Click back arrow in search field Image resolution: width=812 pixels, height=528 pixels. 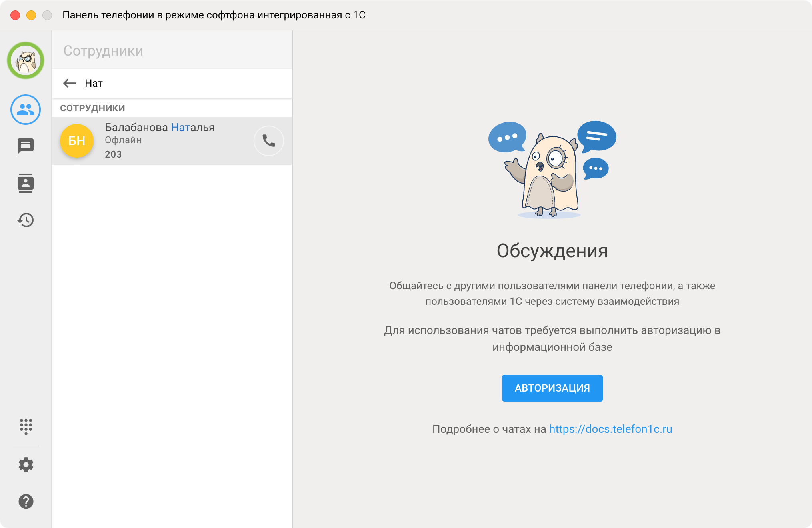click(70, 83)
